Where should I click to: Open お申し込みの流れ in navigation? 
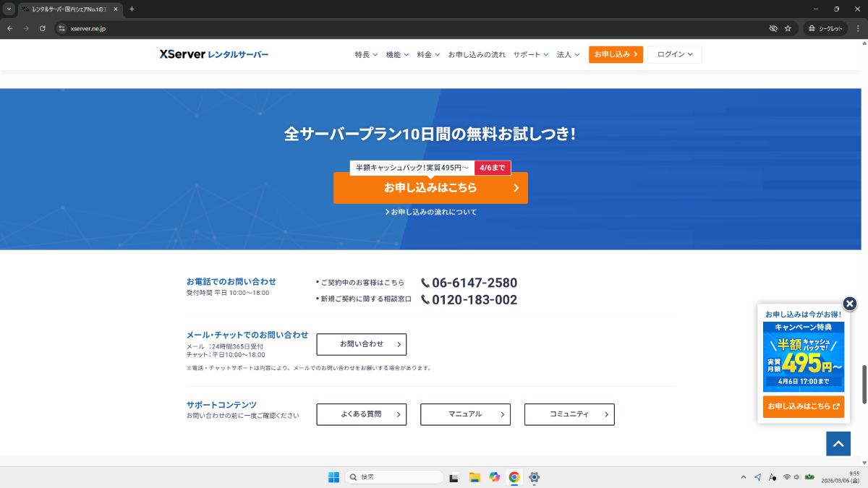[477, 55]
